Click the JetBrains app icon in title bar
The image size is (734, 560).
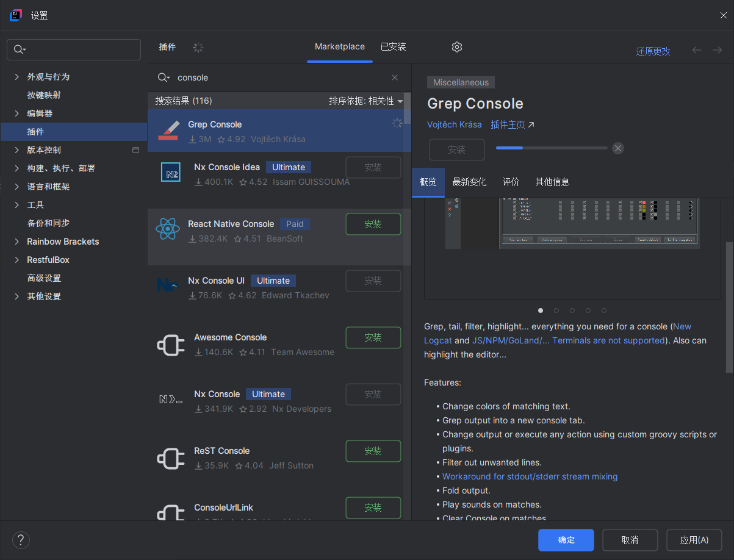[x=16, y=15]
